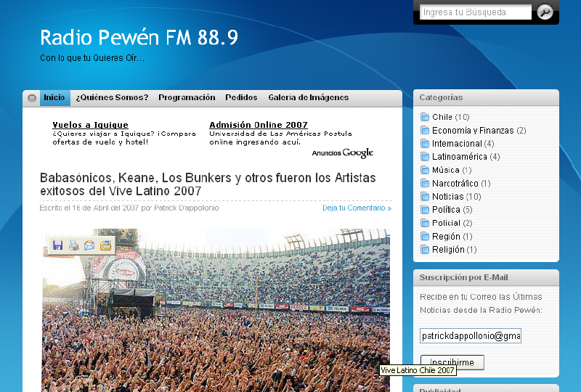Open the Admisión Online 2007 ad link
Image resolution: width=581 pixels, height=392 pixels.
pos(259,125)
